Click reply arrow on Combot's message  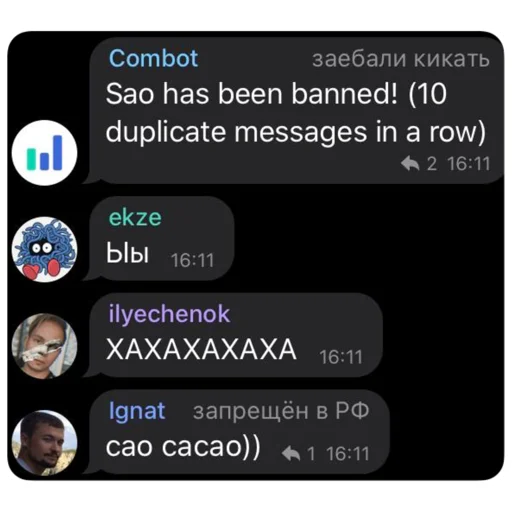(410, 164)
